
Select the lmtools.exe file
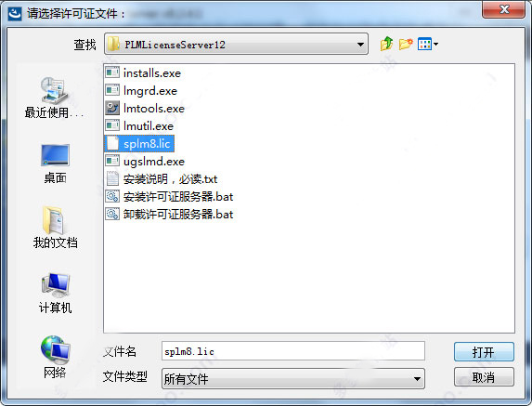[x=145, y=109]
